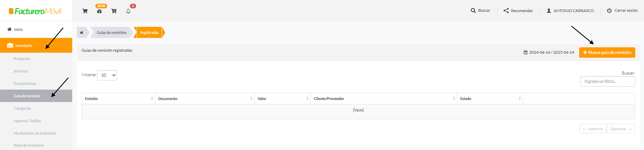The image size is (644, 150).
Task: Click the Cerrar sesión link
Action: click(622, 10)
